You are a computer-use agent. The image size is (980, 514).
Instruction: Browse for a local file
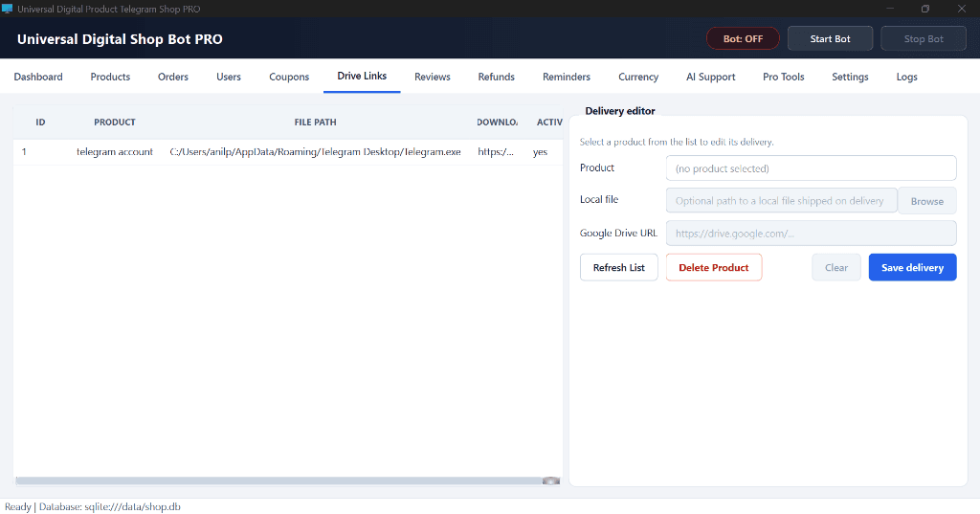click(x=926, y=201)
